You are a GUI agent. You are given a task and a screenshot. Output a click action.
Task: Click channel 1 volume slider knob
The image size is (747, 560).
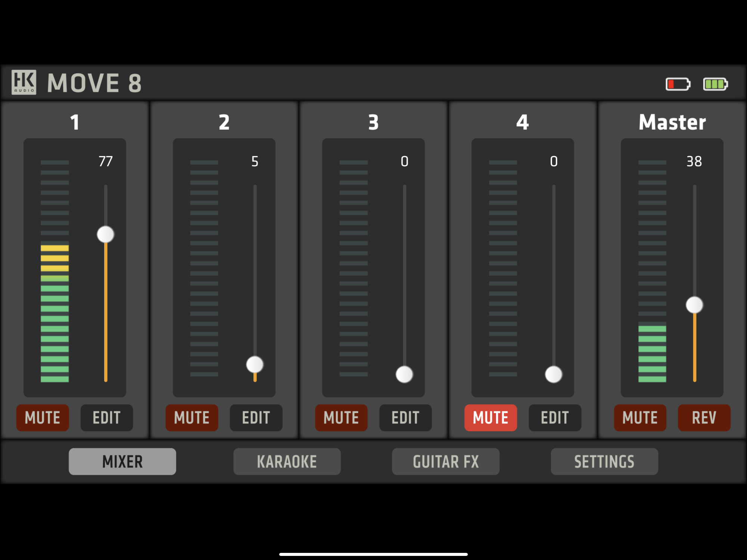pyautogui.click(x=106, y=235)
